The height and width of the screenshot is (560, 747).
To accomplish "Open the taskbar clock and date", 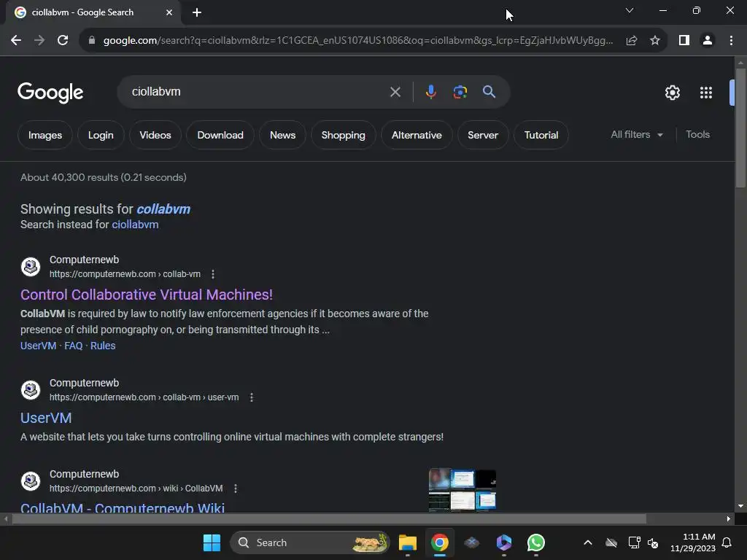I will (x=693, y=542).
